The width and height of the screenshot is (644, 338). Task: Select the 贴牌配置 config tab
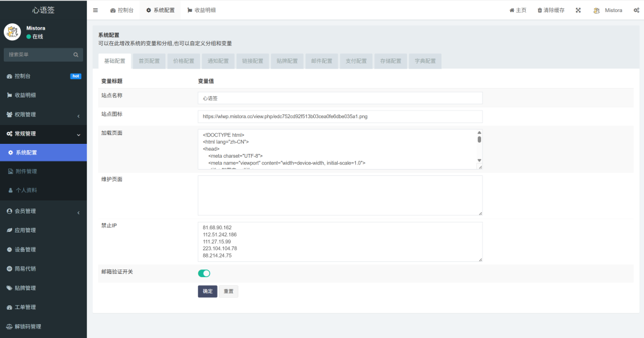pyautogui.click(x=287, y=61)
